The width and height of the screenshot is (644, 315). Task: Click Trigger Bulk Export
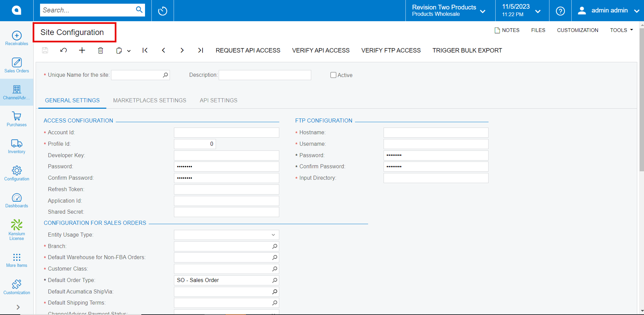[467, 50]
